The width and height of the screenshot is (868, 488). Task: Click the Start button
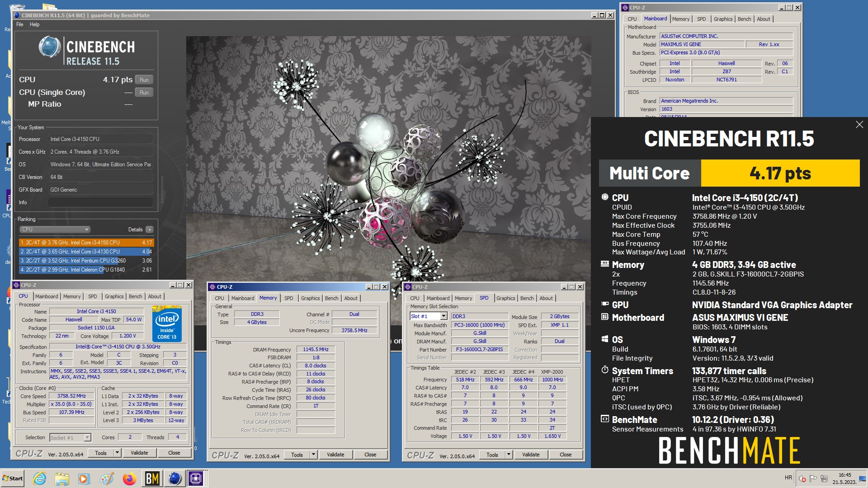(13, 479)
